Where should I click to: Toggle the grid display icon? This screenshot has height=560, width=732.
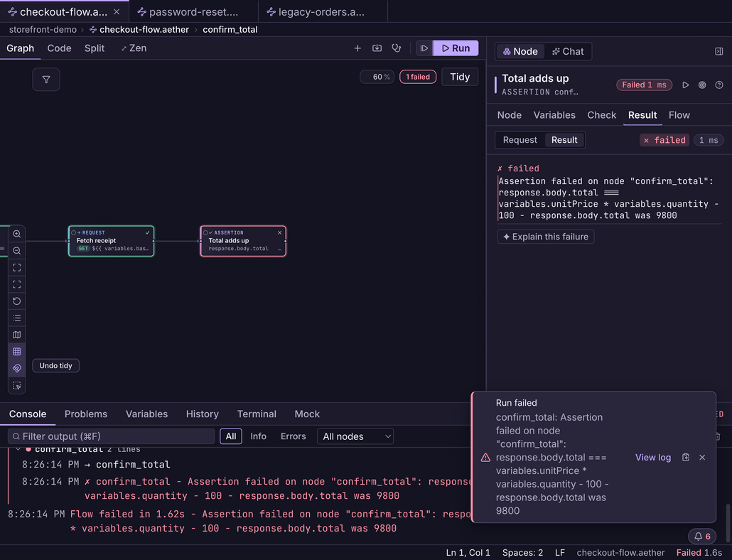[17, 351]
